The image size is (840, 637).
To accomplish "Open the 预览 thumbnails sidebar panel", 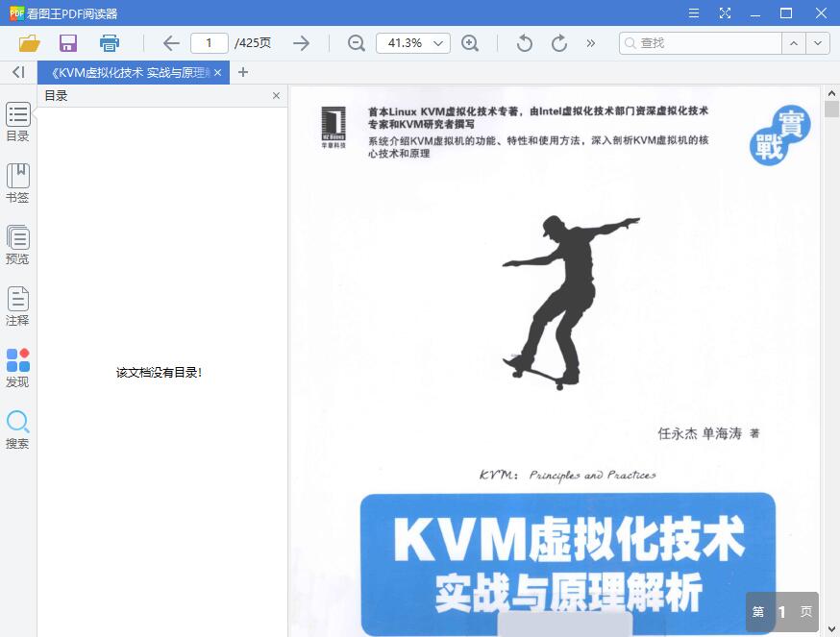I will (x=17, y=245).
